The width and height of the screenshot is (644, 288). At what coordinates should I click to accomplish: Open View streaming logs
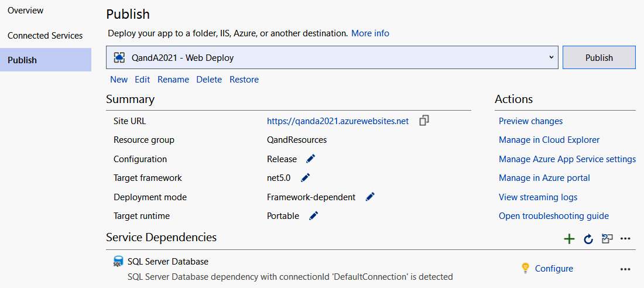point(538,197)
